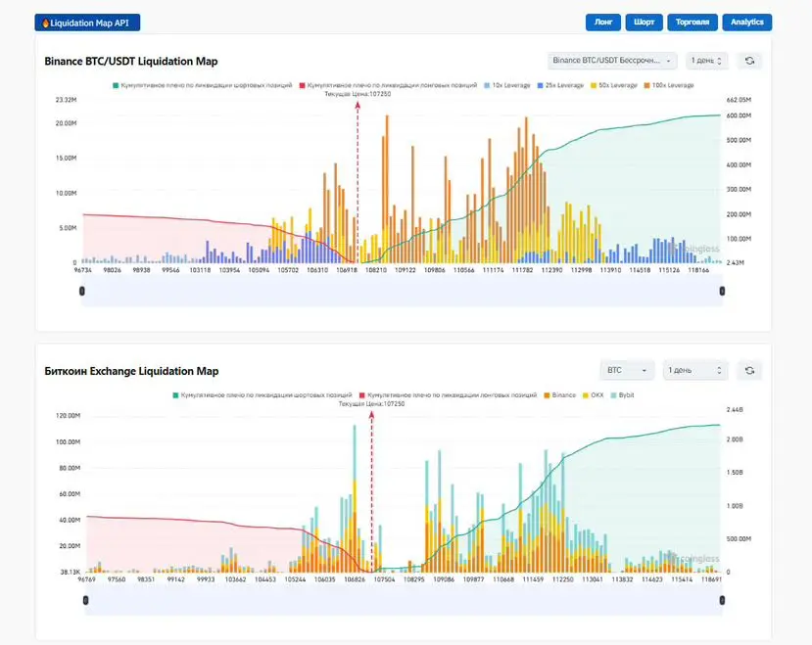Click the Биткоин Exchange Liquidation Map title

[131, 371]
